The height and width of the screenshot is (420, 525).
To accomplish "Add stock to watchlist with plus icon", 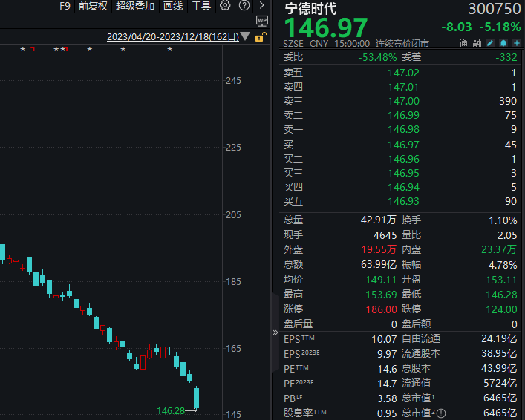I will pyautogui.click(x=517, y=43).
